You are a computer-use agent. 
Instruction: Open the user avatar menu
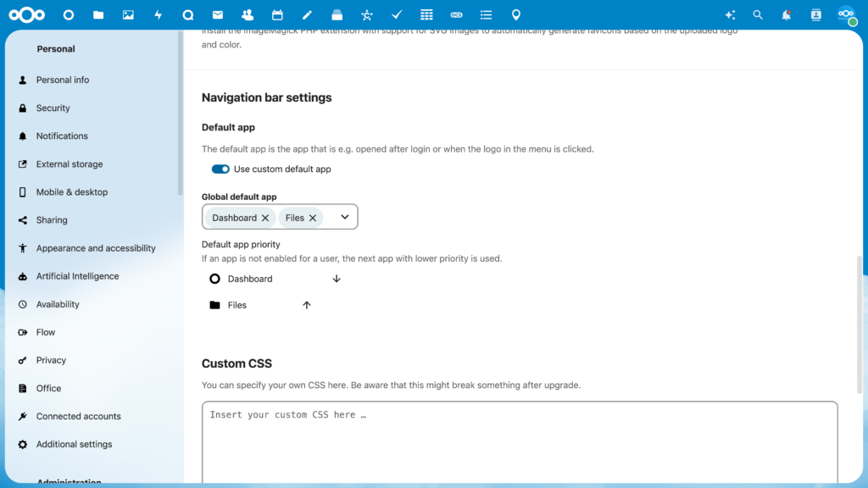pyautogui.click(x=845, y=15)
